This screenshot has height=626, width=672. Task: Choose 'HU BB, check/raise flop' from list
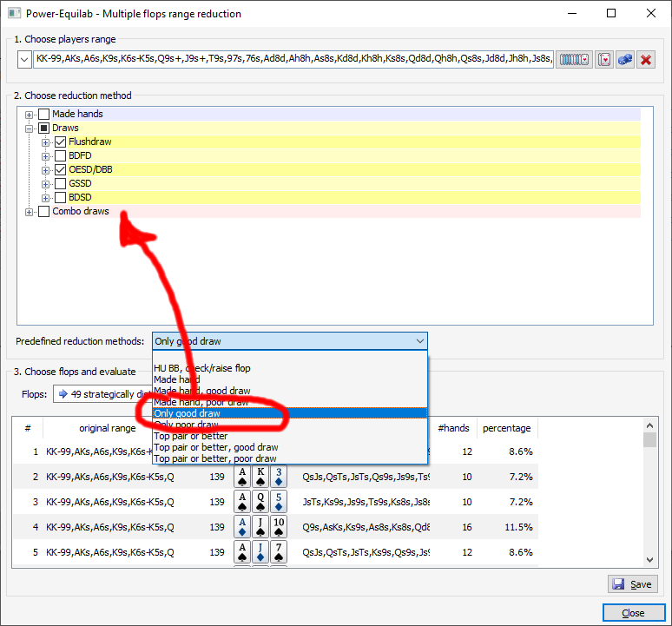pos(290,368)
